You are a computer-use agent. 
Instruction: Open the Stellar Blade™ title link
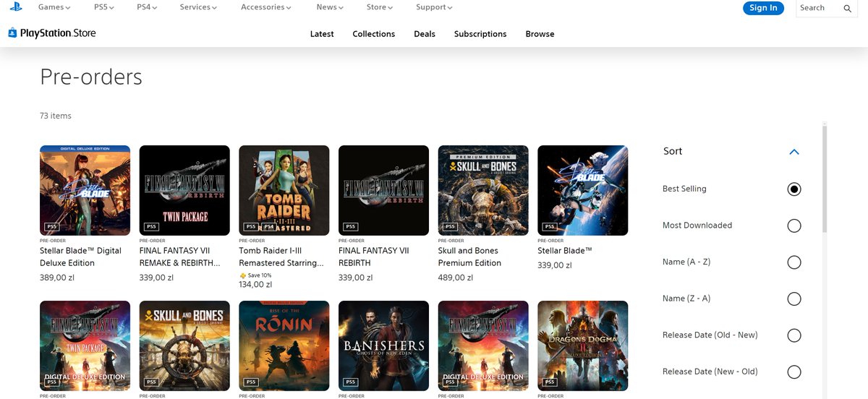(x=565, y=251)
